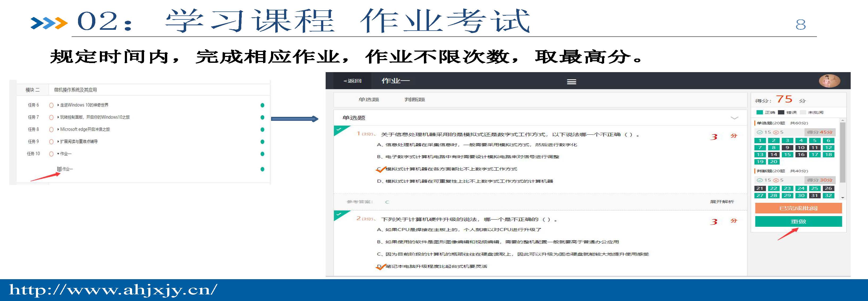Click the 返回 back button

(353, 81)
